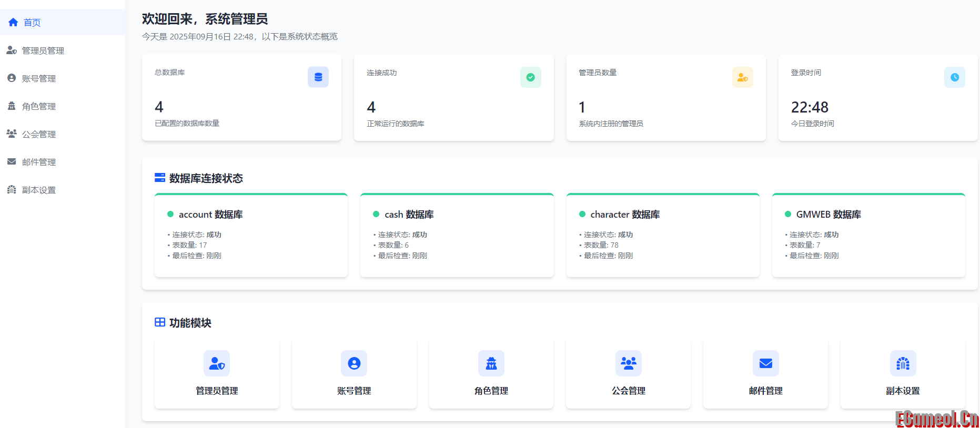Go to 账号管理 in the sidebar
Screen dimensions: 980x428
(38, 78)
